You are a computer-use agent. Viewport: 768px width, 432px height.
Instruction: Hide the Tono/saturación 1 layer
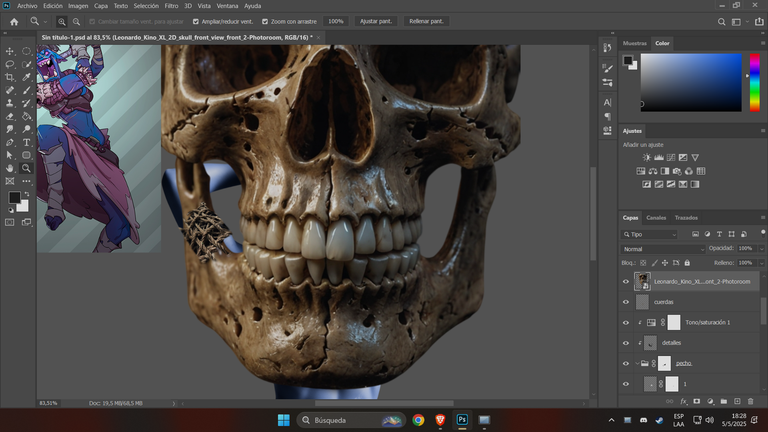(625, 322)
